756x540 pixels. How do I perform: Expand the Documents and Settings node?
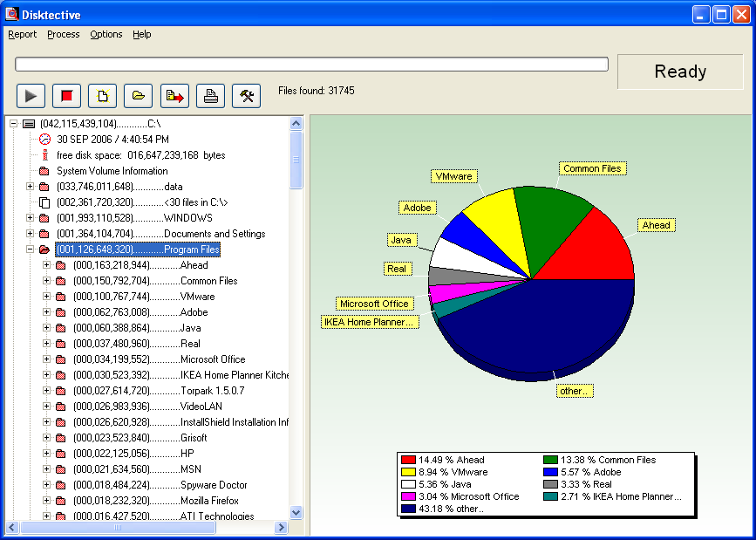click(30, 234)
